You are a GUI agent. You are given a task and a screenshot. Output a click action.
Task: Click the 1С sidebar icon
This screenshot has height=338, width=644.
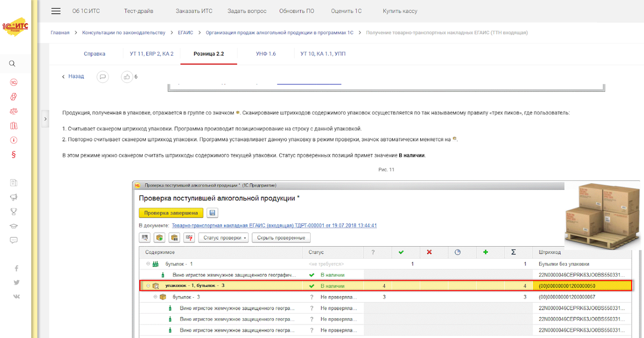14,82
